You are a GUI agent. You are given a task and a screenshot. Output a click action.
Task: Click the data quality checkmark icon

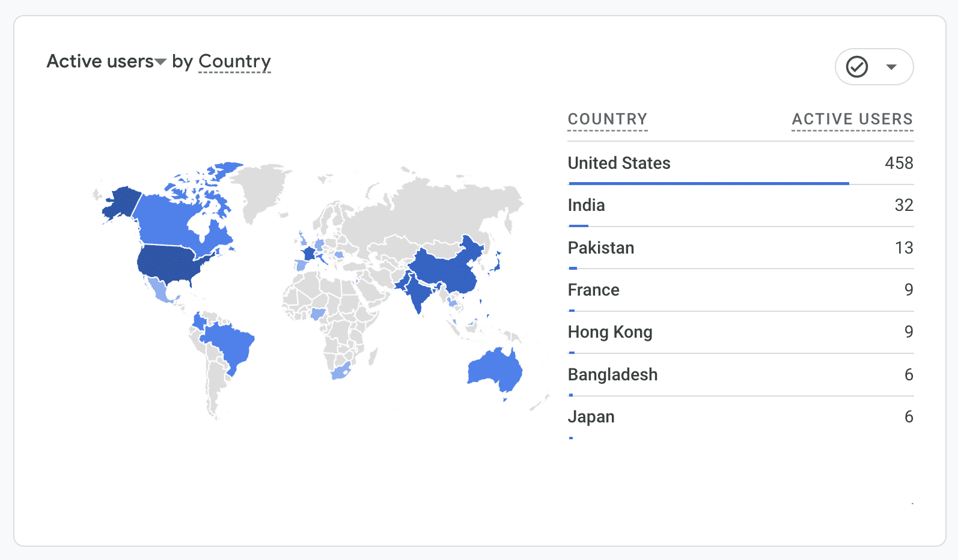(x=856, y=67)
